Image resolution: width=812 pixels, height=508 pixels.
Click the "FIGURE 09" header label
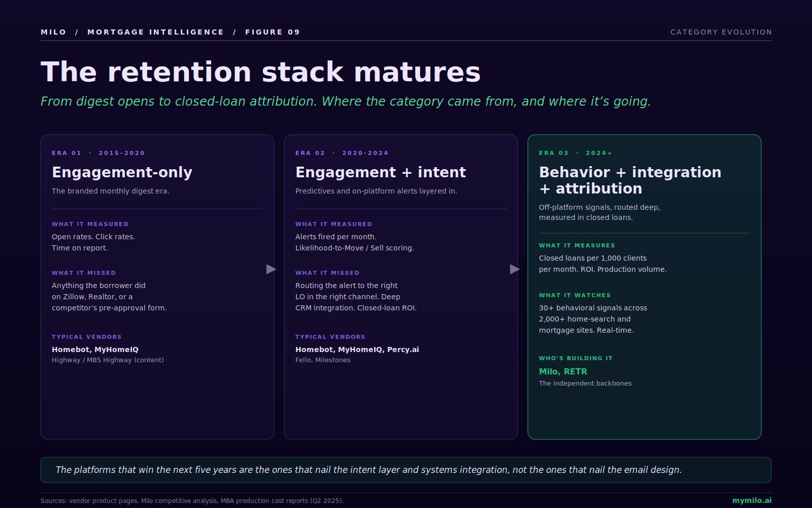tap(273, 32)
